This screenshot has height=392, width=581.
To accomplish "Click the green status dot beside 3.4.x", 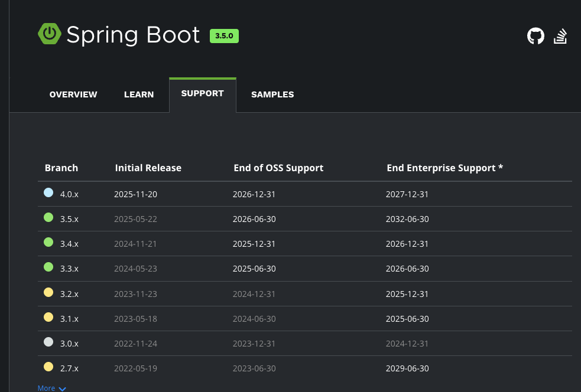I will click(x=48, y=241).
